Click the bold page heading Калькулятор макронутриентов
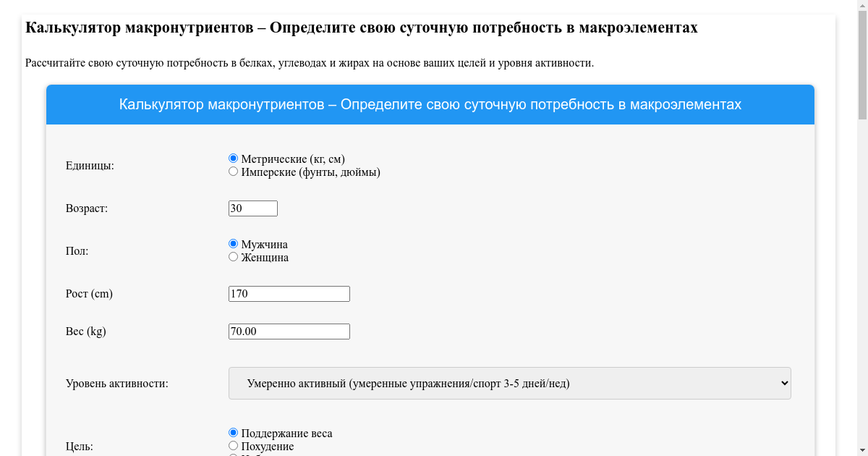 (x=361, y=28)
